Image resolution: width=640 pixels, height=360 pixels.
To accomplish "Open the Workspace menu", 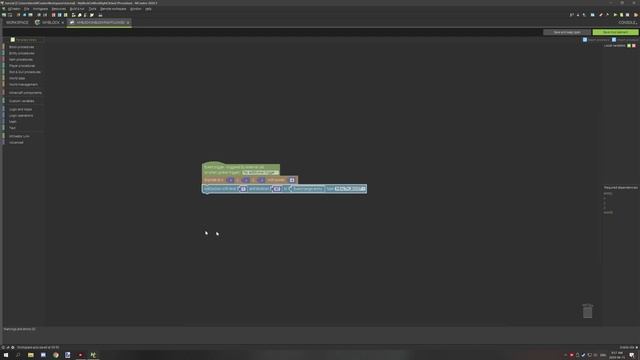I will (x=40, y=9).
